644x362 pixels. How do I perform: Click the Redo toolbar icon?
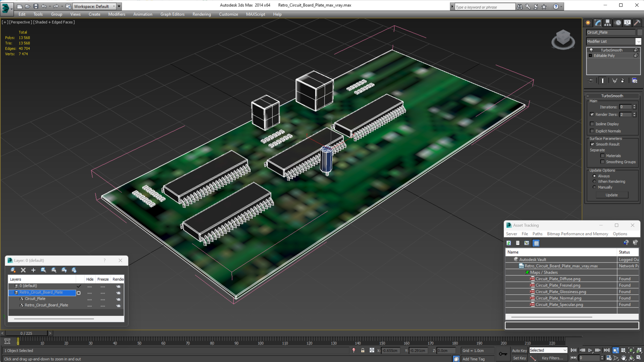[x=56, y=6]
